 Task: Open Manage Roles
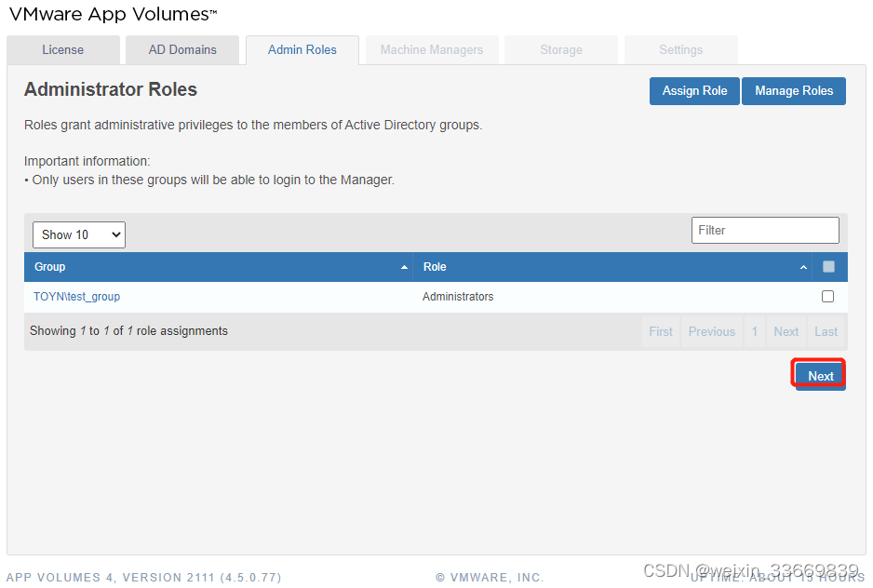(793, 91)
